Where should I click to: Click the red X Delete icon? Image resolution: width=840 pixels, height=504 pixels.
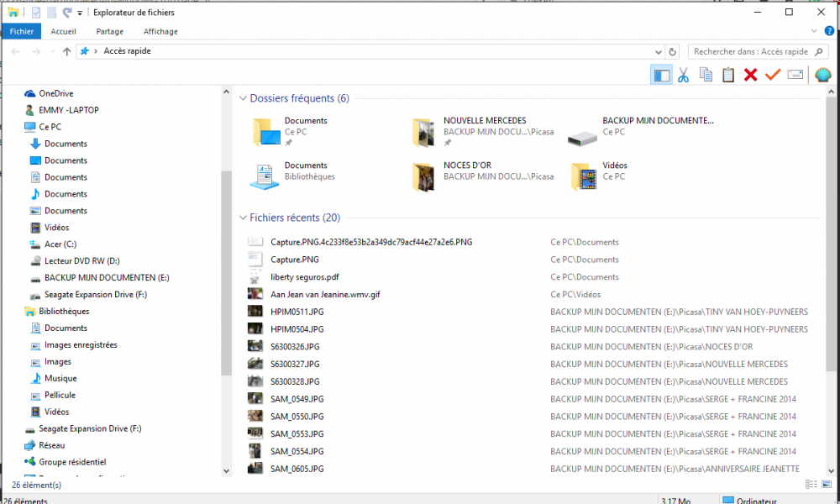point(750,75)
